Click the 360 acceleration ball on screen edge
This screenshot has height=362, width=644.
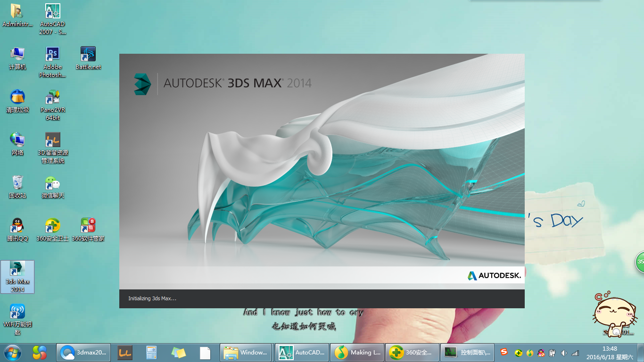[x=640, y=261]
